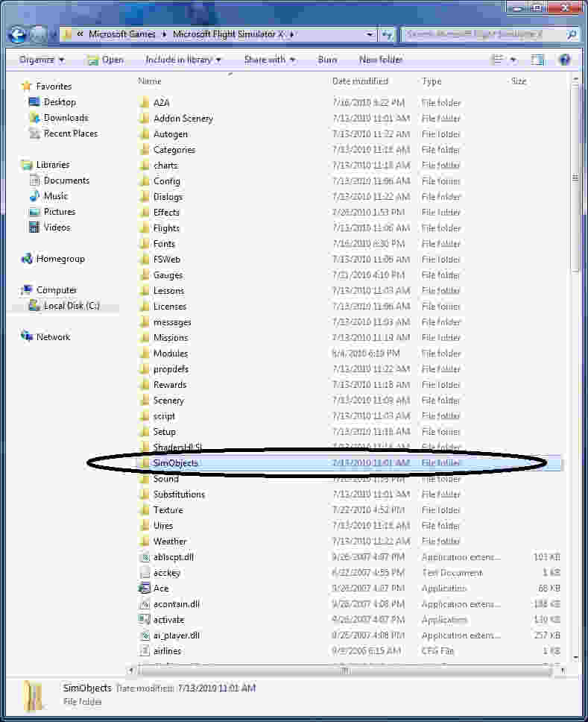The height and width of the screenshot is (722, 588).
Task: Open the Share with dropdown
Action: 270,60
